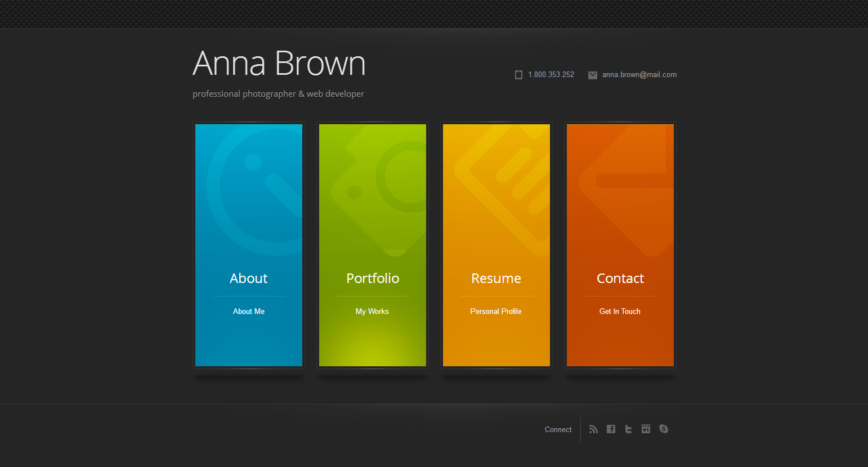Click the 'Get In Touch' link

pyautogui.click(x=620, y=311)
